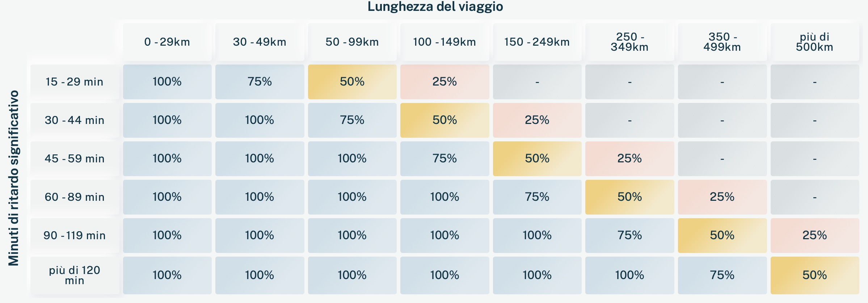Screen dimensions: 868x303
Task: Click the "più di 500km" column header
Action: tap(814, 42)
